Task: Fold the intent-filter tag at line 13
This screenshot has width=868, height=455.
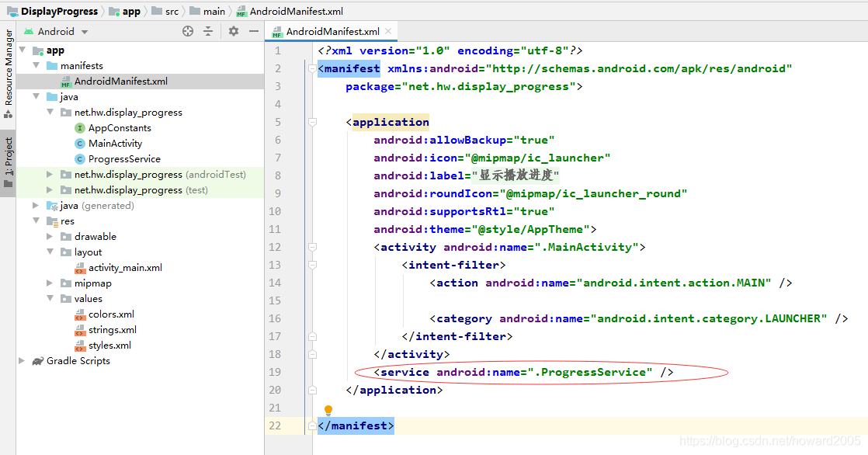Action: [x=312, y=265]
